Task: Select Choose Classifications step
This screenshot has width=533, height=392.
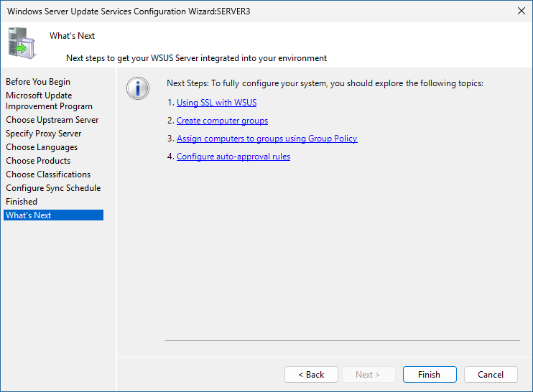Action: (48, 174)
